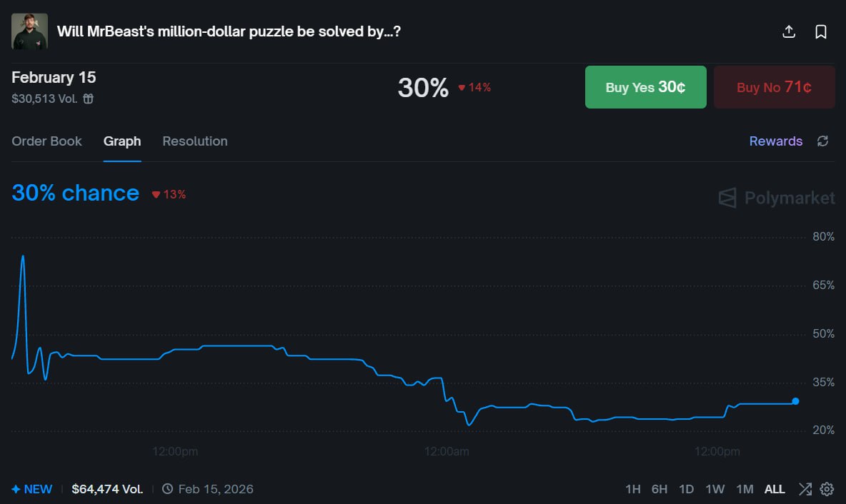846x504 pixels.
Task: Select the 6H time range
Action: 659,489
